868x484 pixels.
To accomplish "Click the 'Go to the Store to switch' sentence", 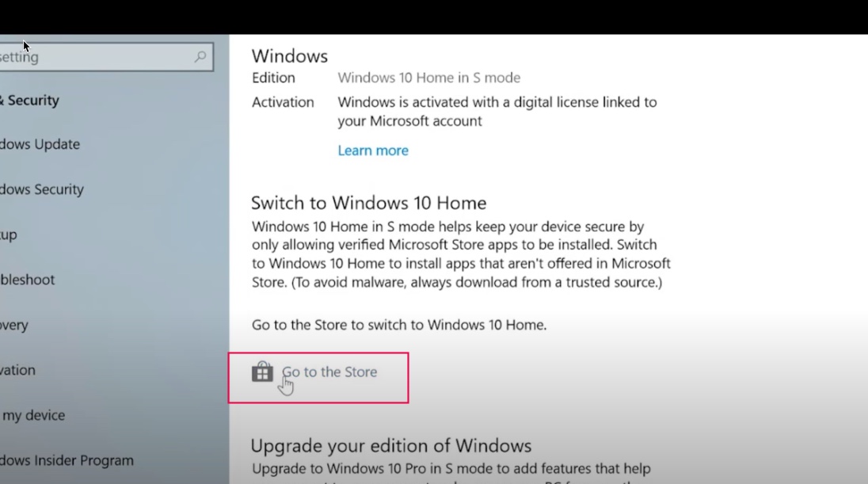I will 399,325.
